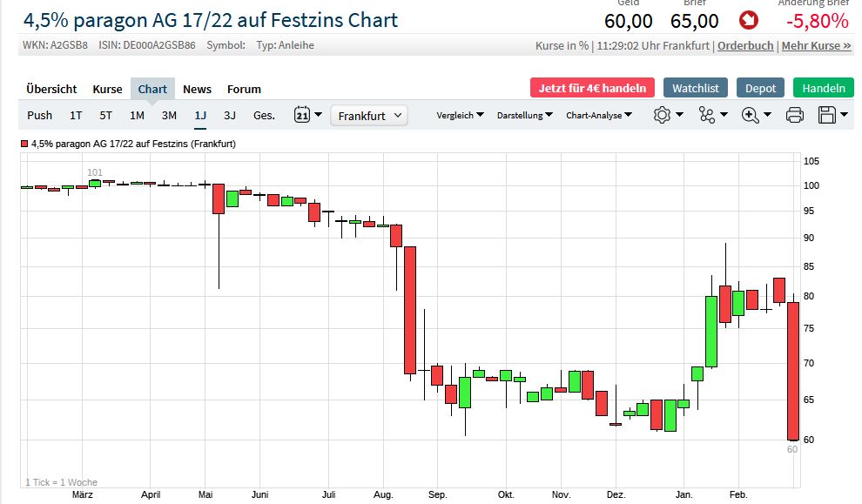Open the Orderbuch link
Viewport: 862px width, 504px height.
[x=745, y=45]
